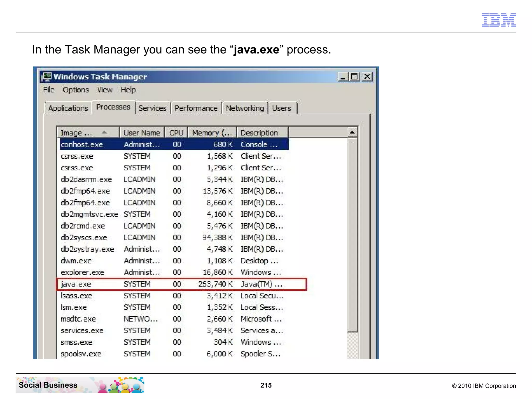Select the db2syscs.exe process
This screenshot has height=399, width=532.
174,238
